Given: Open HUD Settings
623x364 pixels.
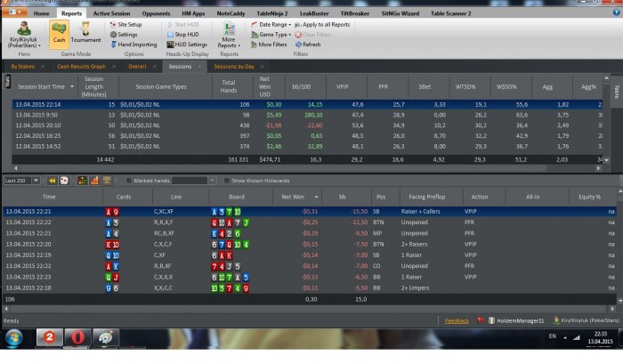Looking at the screenshot, I should click(187, 44).
